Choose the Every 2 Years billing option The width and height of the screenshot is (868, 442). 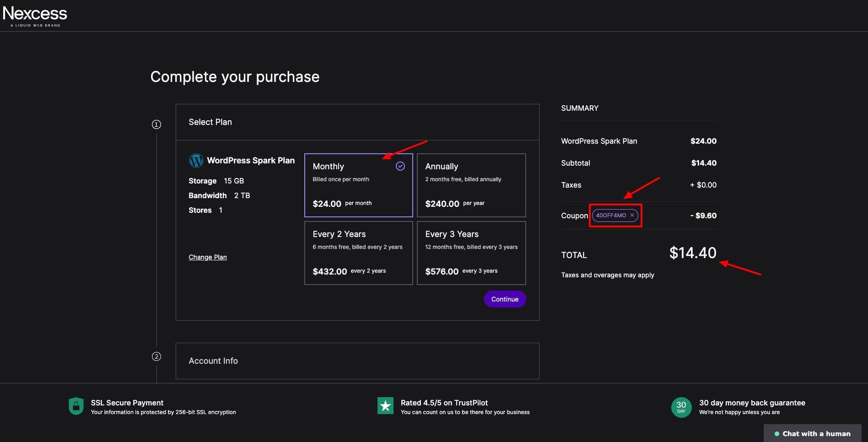[358, 253]
